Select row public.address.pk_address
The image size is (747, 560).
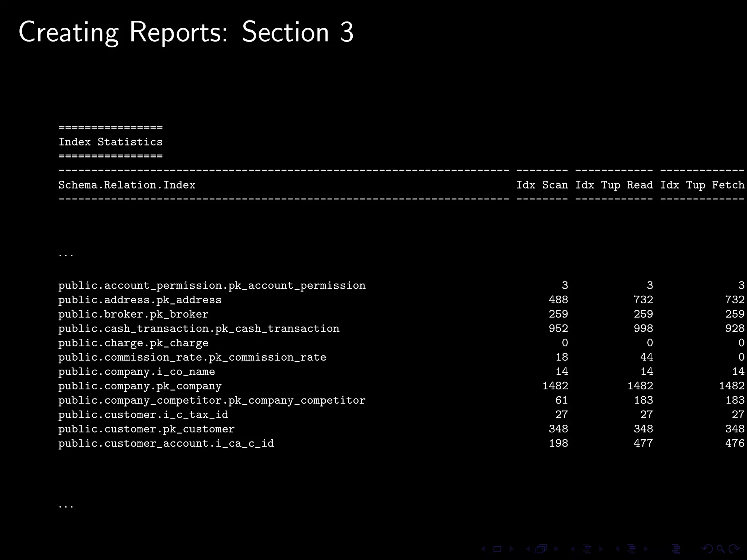(401, 300)
